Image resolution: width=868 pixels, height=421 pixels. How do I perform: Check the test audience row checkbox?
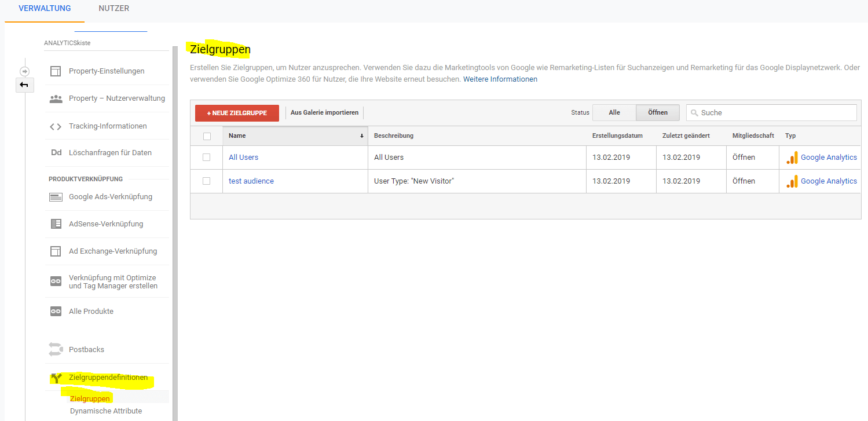point(206,181)
